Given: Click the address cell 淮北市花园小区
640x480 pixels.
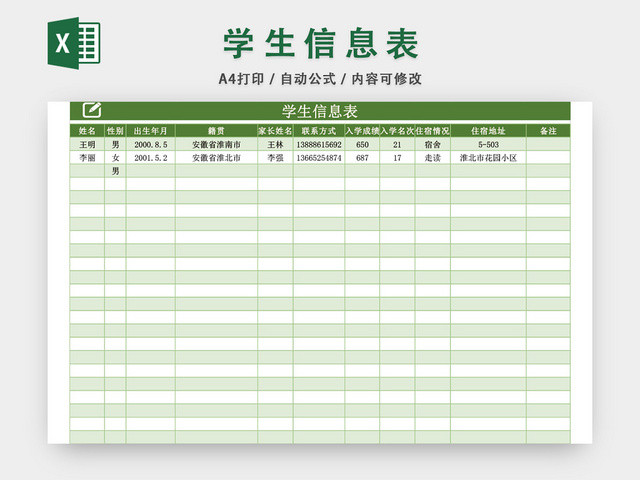Looking at the screenshot, I should [x=488, y=158].
